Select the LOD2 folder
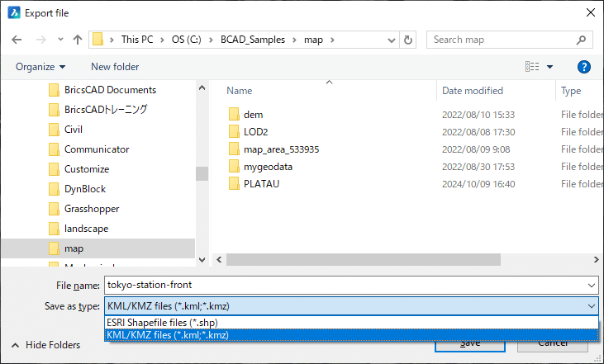This screenshot has width=604, height=364. pyautogui.click(x=256, y=132)
